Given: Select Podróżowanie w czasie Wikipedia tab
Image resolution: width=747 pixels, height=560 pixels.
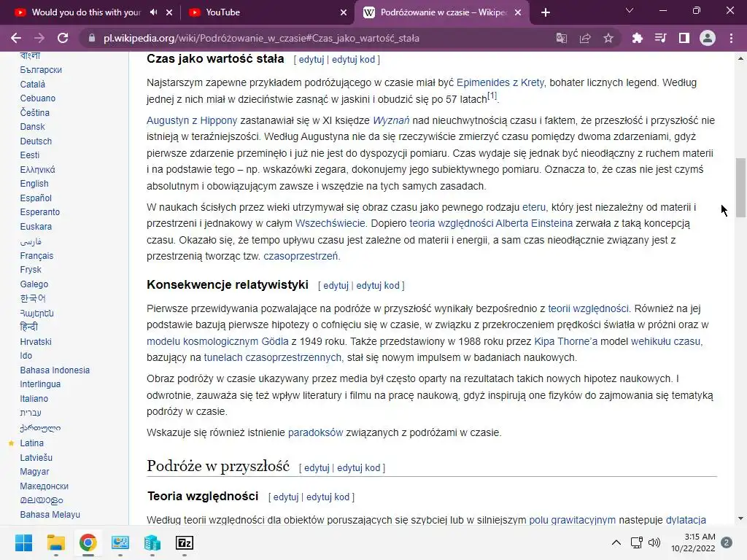Looking at the screenshot, I should tap(444, 12).
